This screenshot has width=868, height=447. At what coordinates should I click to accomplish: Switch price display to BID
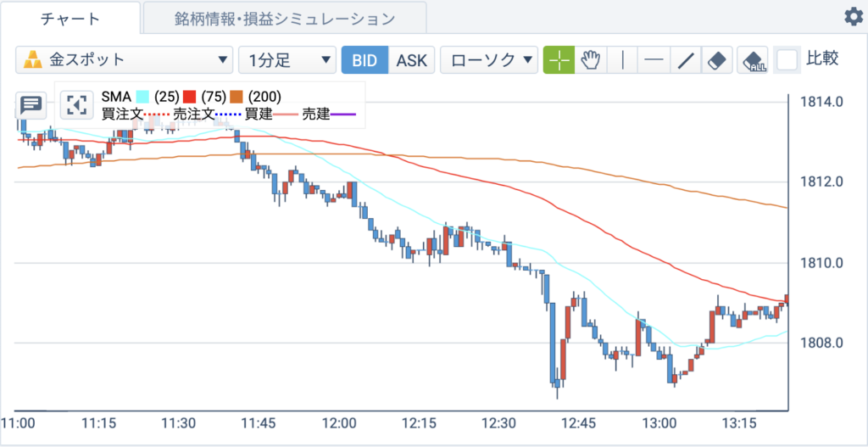tap(364, 60)
